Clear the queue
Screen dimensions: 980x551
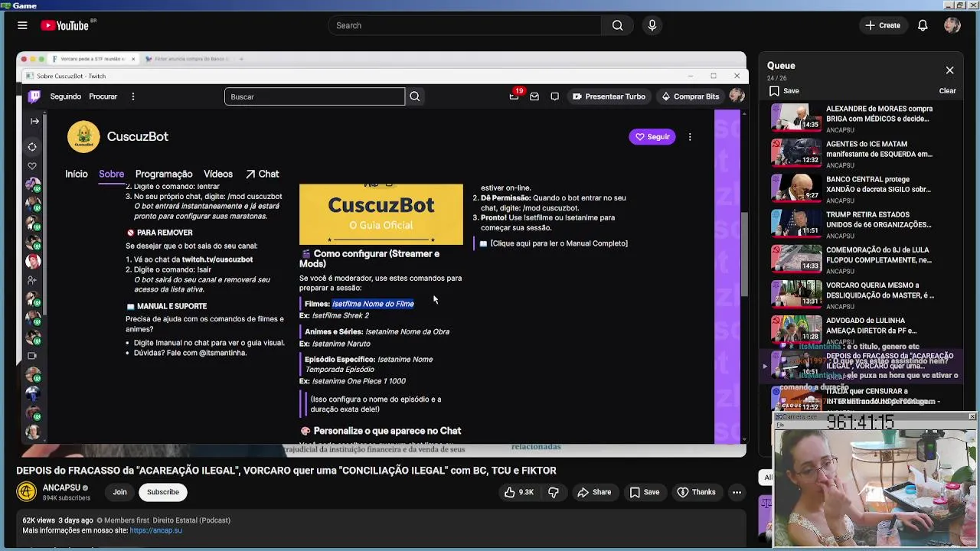coord(947,91)
